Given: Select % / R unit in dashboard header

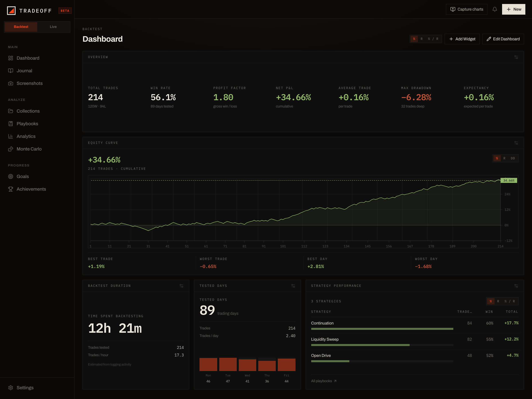Looking at the screenshot, I should tap(433, 39).
